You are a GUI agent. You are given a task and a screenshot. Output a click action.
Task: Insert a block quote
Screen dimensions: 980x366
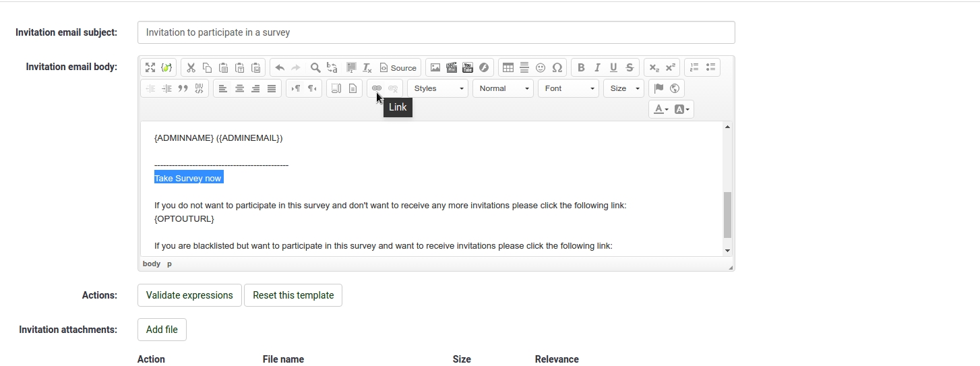click(183, 88)
